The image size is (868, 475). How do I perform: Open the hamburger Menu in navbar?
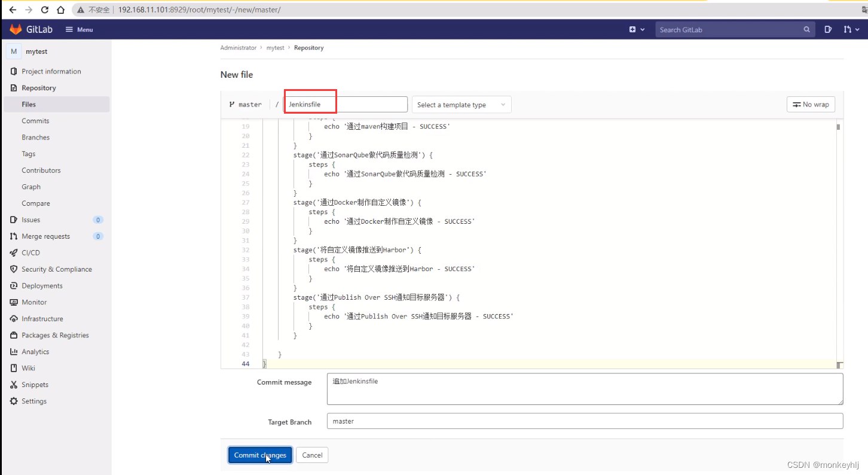[x=79, y=29]
